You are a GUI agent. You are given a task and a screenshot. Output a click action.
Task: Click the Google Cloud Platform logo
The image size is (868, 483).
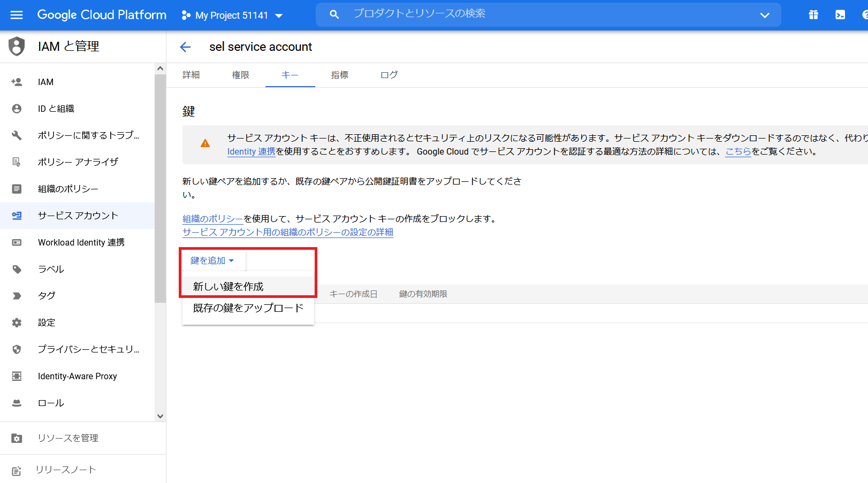click(102, 15)
